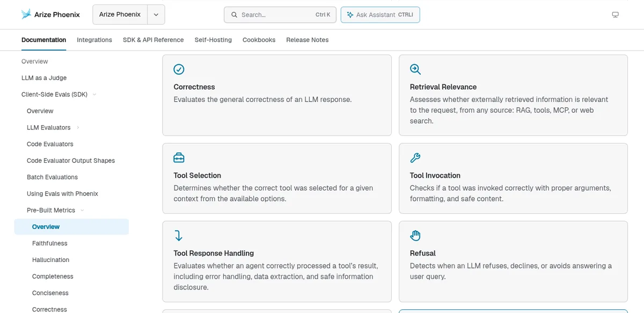Open the top-level Overview sidebar link

click(x=35, y=62)
